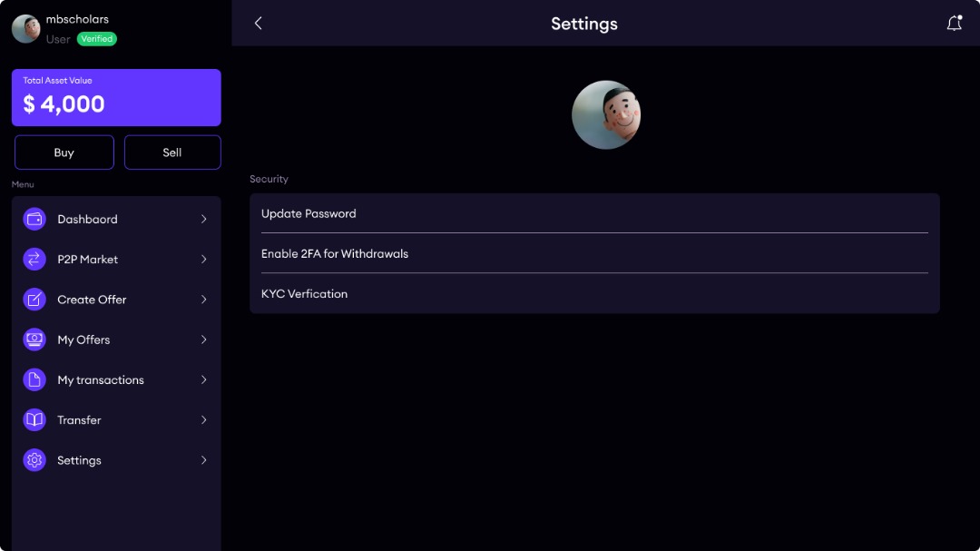Screen dimensions: 980x551
Task: Click the Total Asset Value card
Action: 116,97
